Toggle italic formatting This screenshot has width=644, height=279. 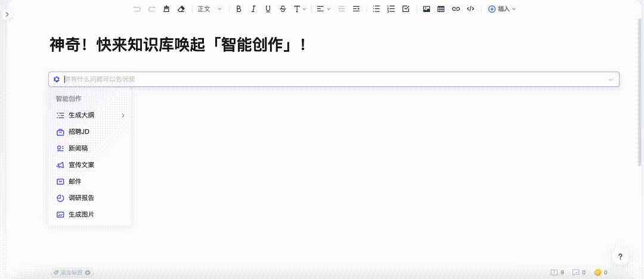(x=253, y=8)
